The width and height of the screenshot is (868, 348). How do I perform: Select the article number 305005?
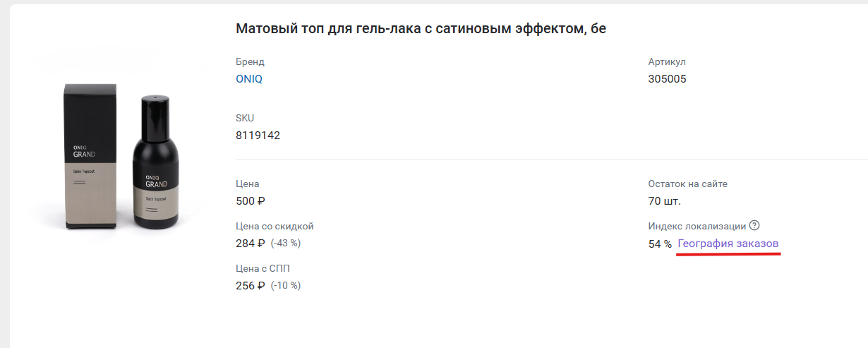[668, 79]
